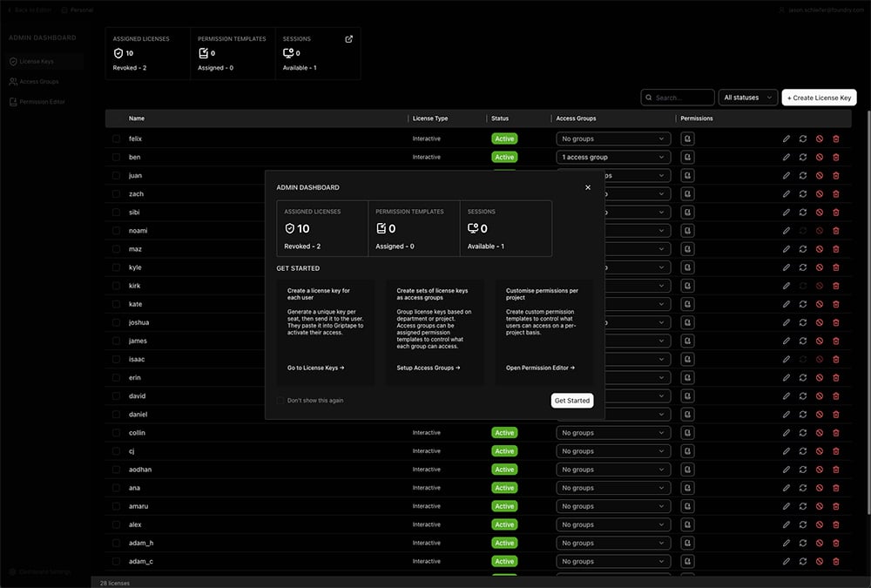Screen dimensions: 871x588
Task: Revoke the license for james
Action: tap(820, 341)
